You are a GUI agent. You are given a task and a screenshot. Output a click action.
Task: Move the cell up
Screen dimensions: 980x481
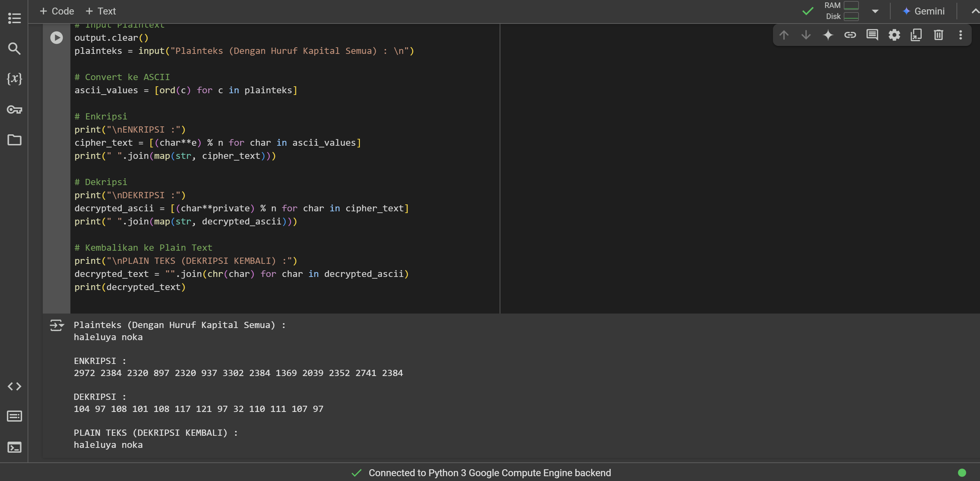point(784,35)
